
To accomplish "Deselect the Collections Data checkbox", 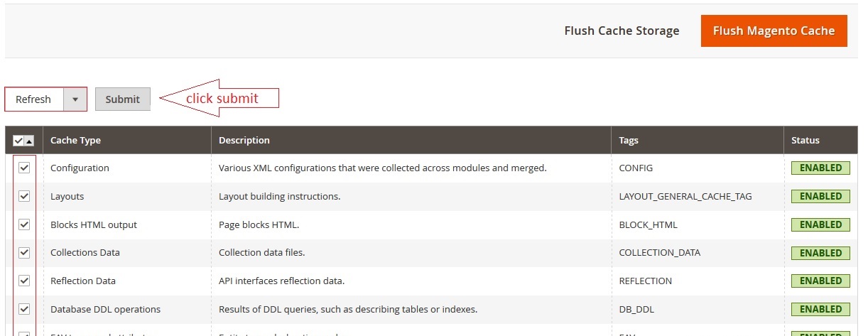I will pos(24,252).
